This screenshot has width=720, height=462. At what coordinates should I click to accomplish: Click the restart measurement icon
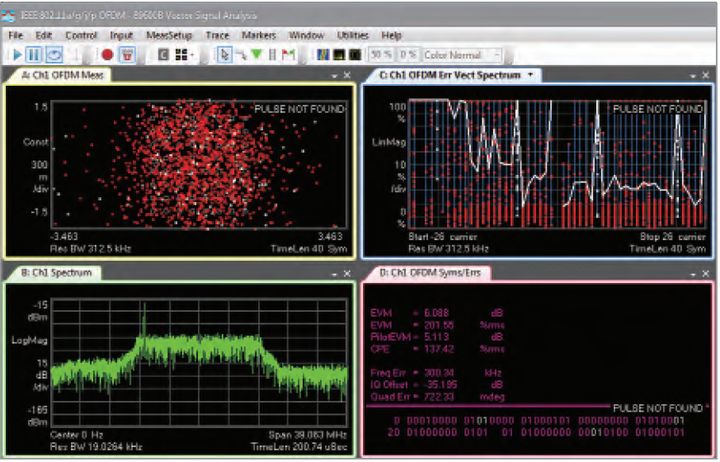(x=54, y=54)
